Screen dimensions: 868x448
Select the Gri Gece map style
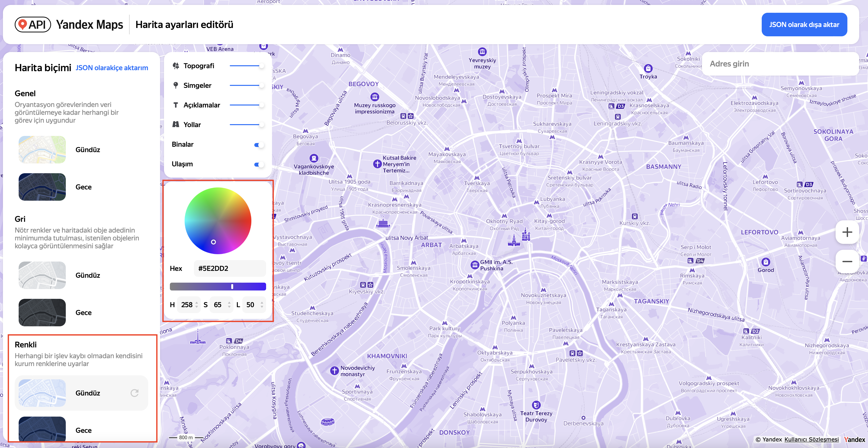81,313
